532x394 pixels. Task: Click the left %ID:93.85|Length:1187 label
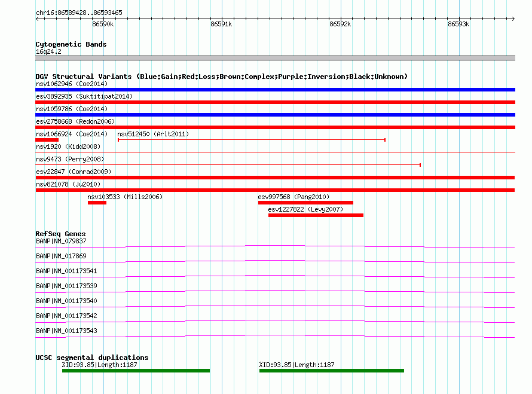pos(99,365)
